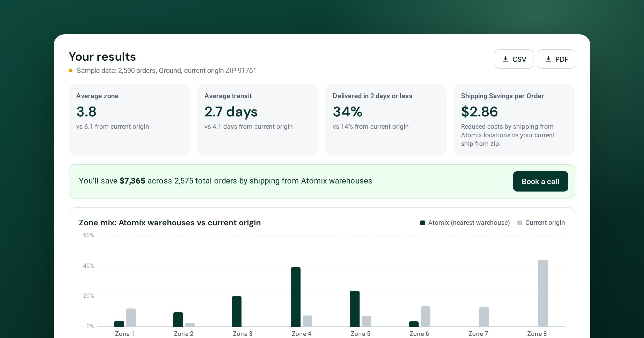Screen dimensions: 644x338
Task: Click the Zone 1 Atomix bar
Action: [119, 324]
